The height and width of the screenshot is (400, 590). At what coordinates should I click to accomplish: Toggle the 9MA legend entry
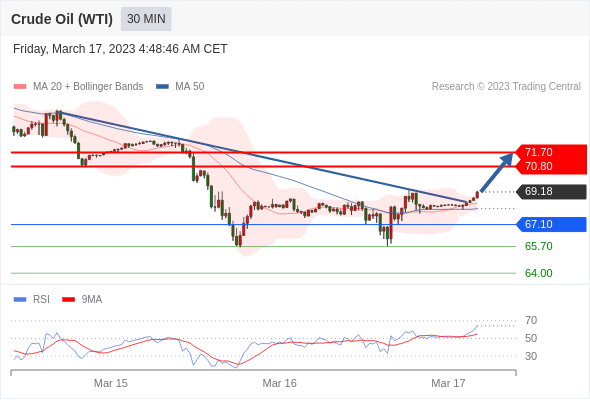click(x=82, y=300)
